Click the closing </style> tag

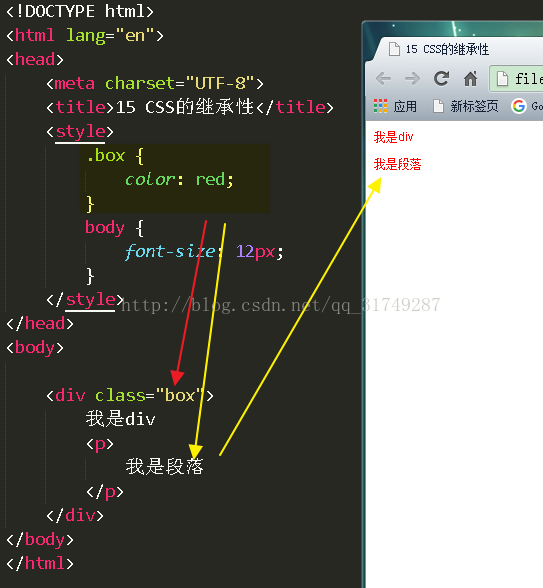pos(85,300)
